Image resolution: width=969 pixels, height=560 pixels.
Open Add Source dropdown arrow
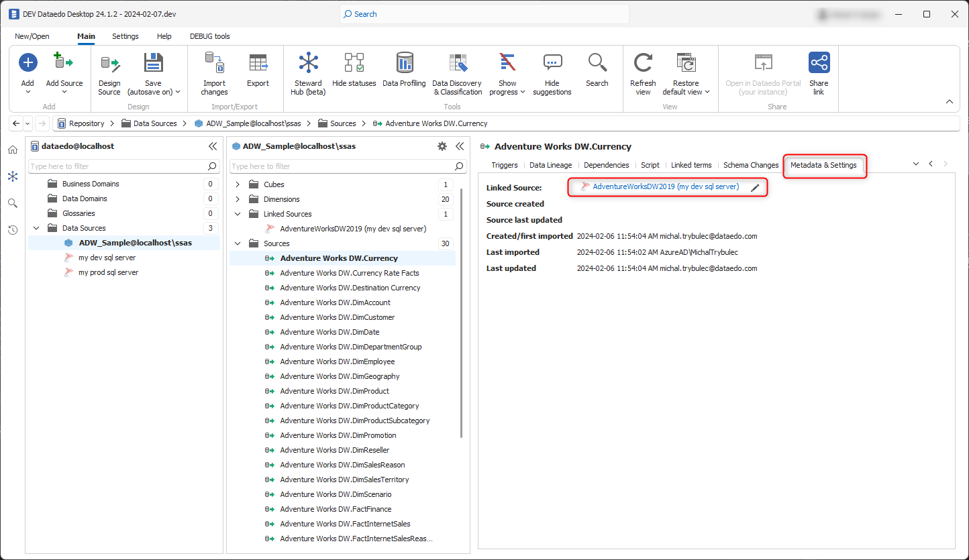click(64, 93)
